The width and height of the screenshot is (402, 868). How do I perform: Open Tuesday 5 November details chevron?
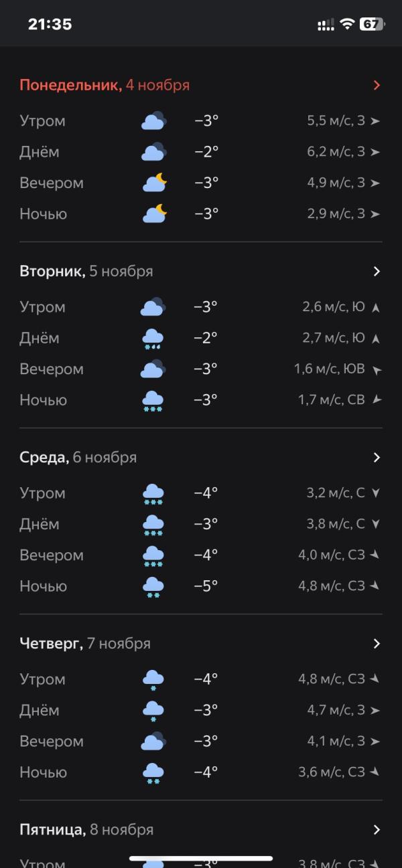[377, 271]
